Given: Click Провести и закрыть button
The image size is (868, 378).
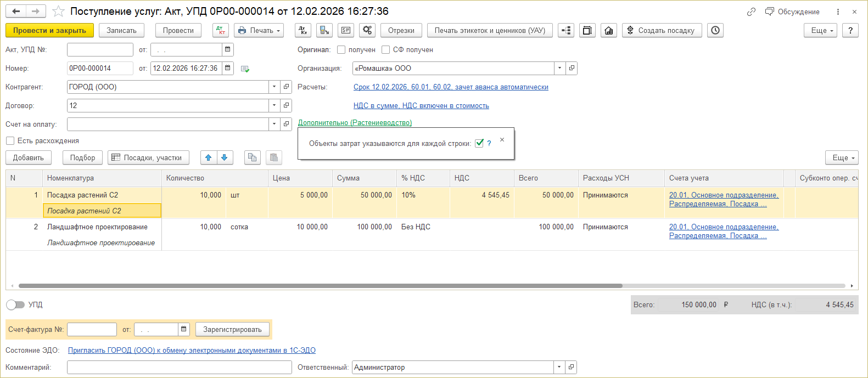Looking at the screenshot, I should point(49,30).
